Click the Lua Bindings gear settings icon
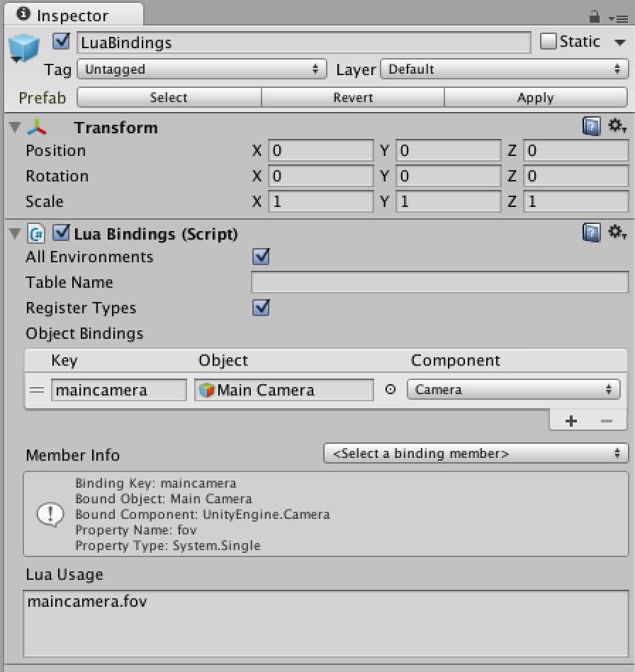Image resolution: width=635 pixels, height=672 pixels. 615,232
